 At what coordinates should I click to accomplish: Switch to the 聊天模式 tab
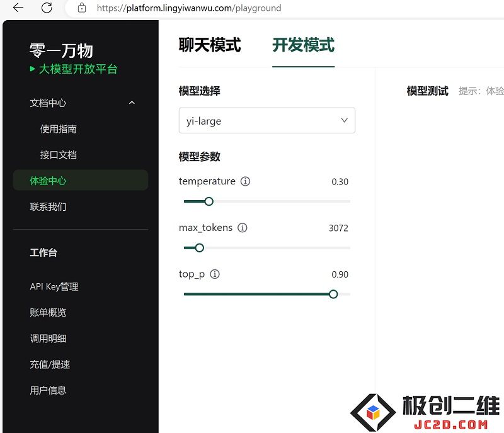point(210,45)
